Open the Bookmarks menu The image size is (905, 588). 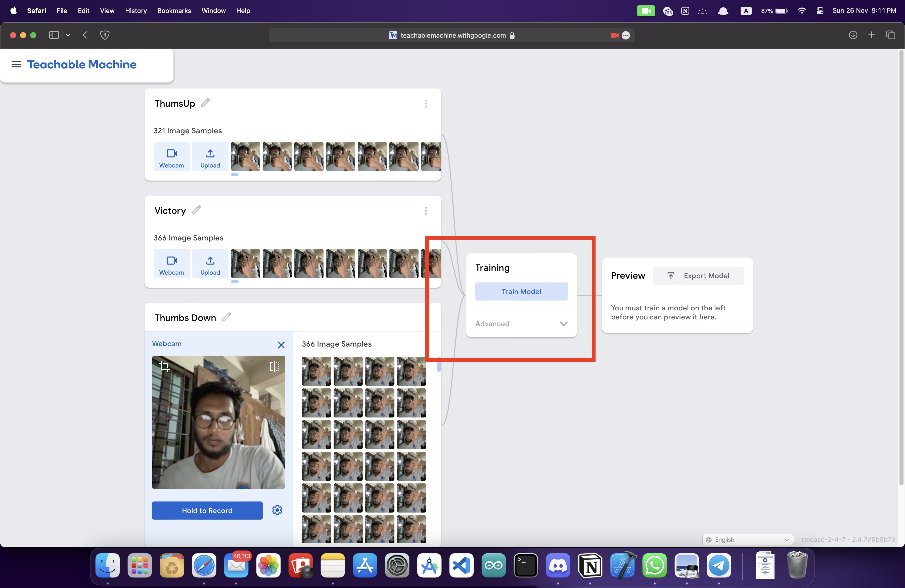point(174,11)
